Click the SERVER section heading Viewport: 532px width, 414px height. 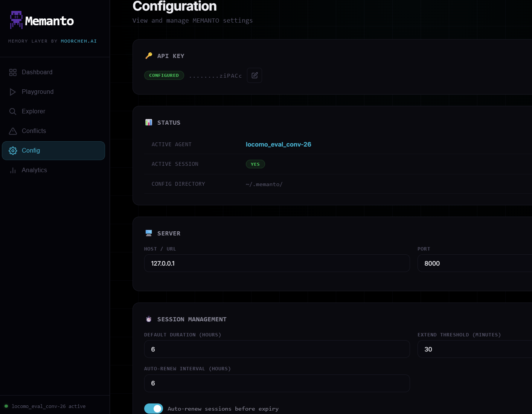169,233
